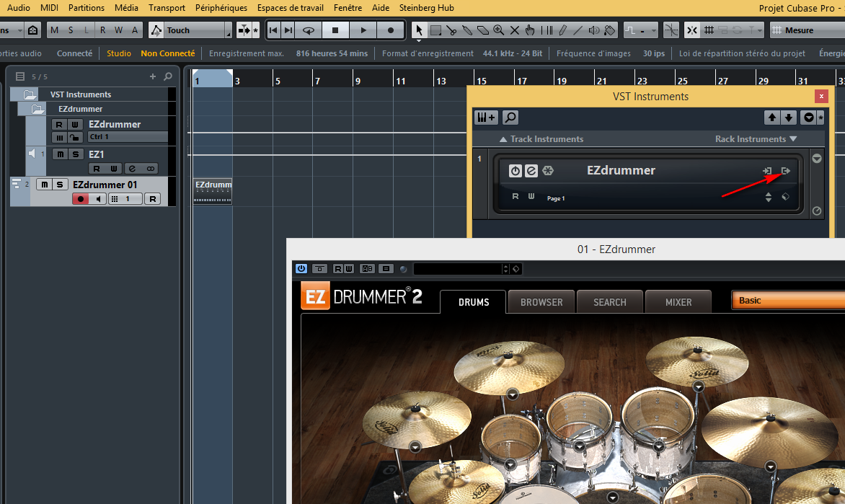
Task: Toggle plugin bypass power in EZdrummer window
Action: click(301, 268)
